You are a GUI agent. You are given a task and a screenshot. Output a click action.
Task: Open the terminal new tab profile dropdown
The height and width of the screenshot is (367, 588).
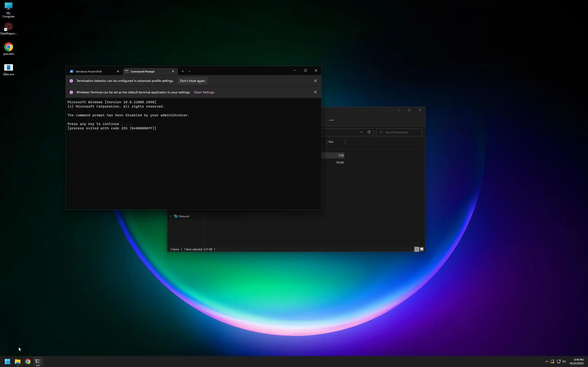[189, 71]
